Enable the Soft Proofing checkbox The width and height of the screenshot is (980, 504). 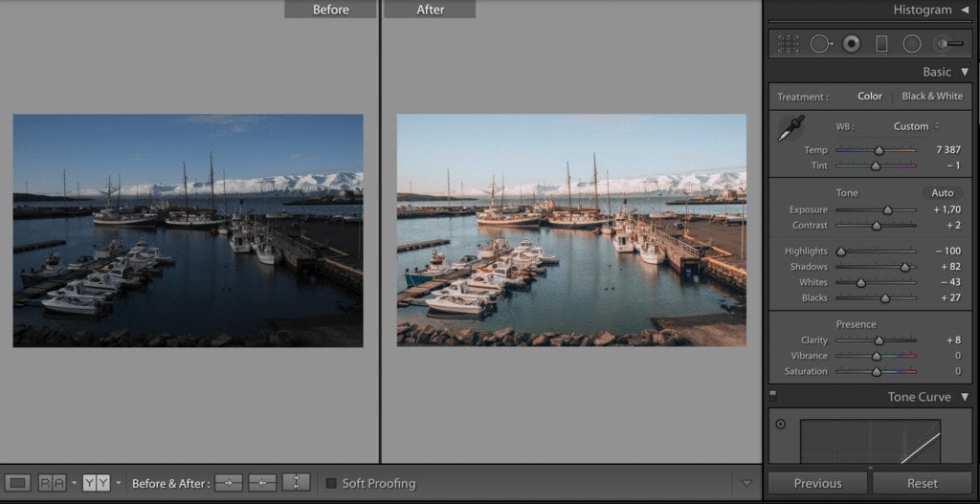coord(331,483)
